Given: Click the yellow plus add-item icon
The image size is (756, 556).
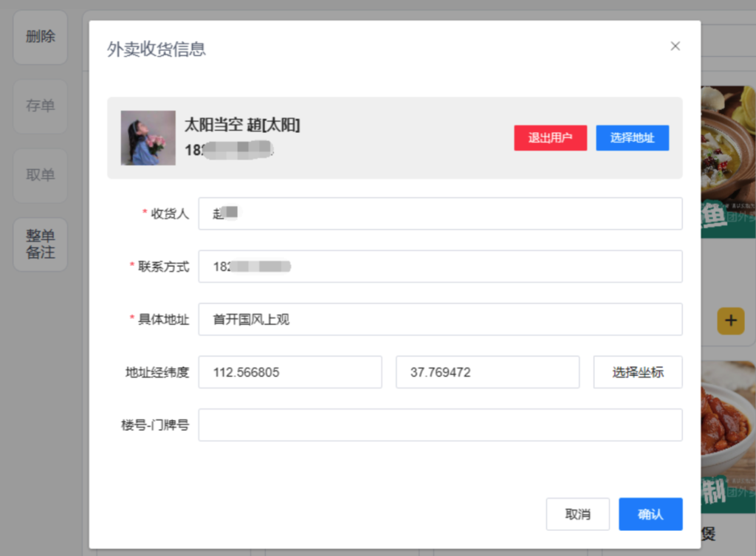Looking at the screenshot, I should click(730, 320).
